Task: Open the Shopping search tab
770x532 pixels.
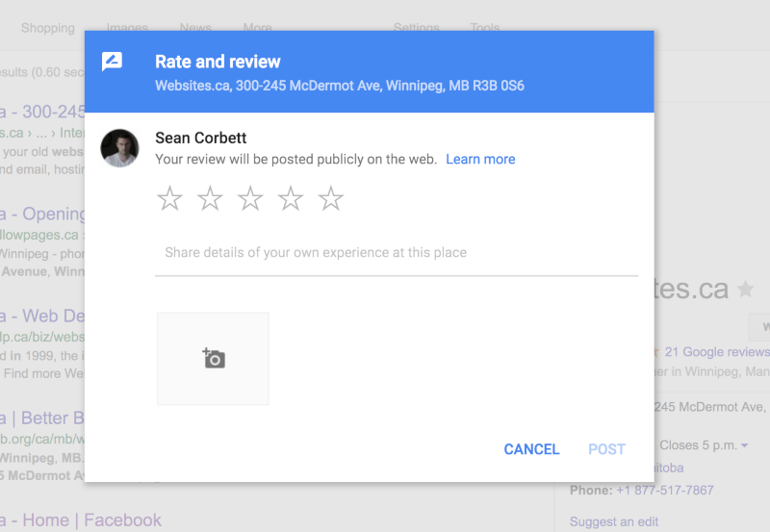Action: click(x=47, y=28)
